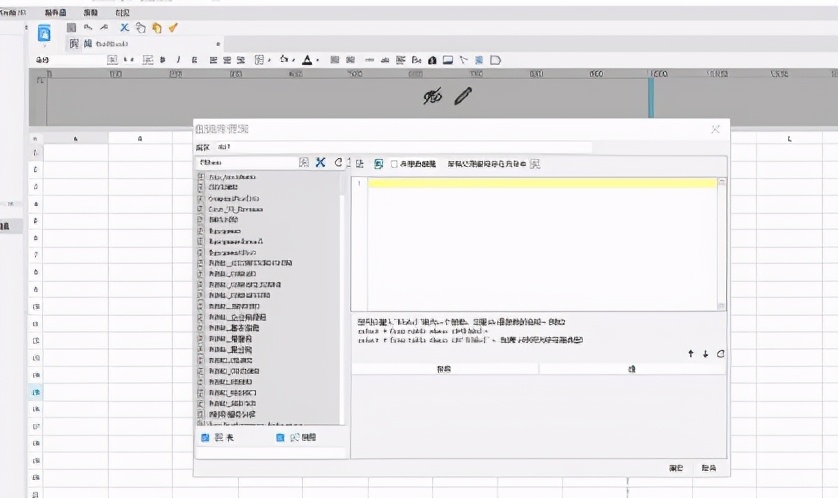Close the dataset query dialog
The width and height of the screenshot is (838, 498).
[x=715, y=129]
